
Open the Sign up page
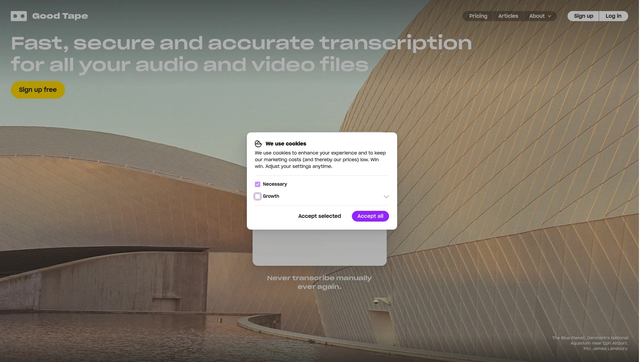pos(584,16)
